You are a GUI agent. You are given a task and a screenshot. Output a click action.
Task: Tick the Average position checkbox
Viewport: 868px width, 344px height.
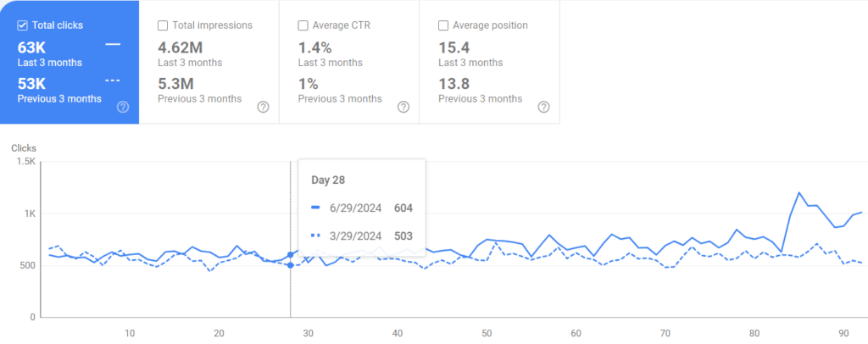click(443, 25)
